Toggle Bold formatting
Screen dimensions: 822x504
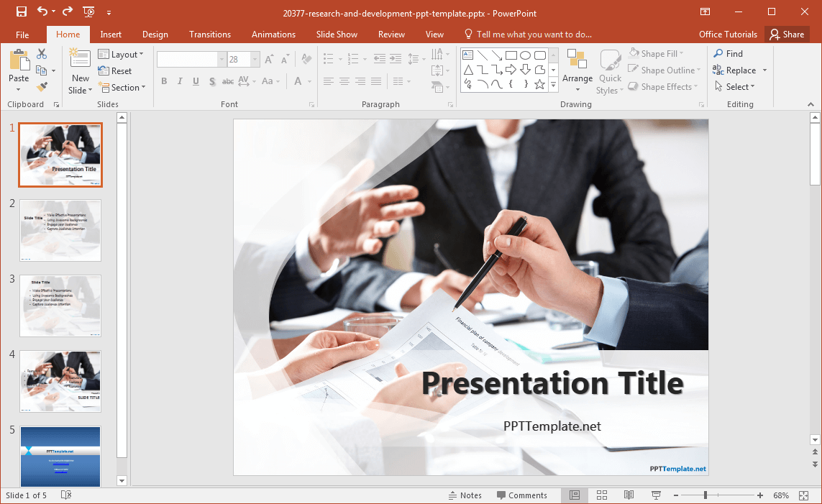pyautogui.click(x=164, y=81)
